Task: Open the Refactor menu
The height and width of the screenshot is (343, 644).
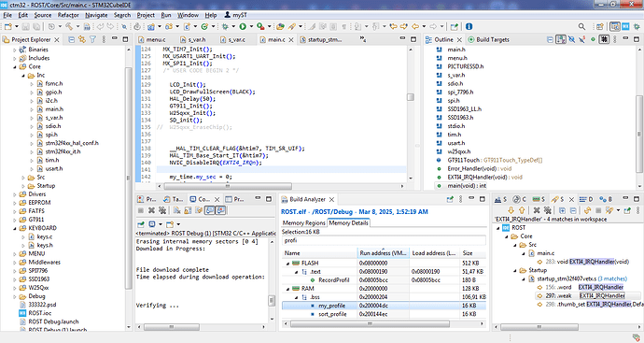Action: click(68, 15)
